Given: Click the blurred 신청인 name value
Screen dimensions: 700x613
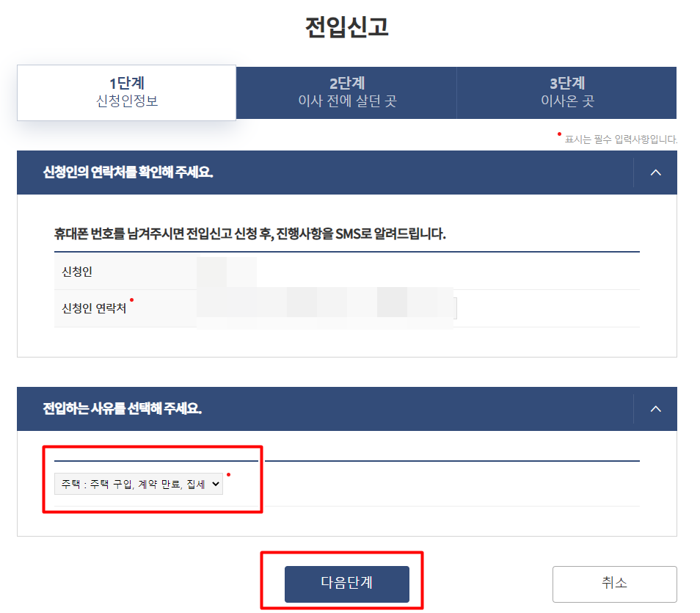Looking at the screenshot, I should tap(227, 272).
